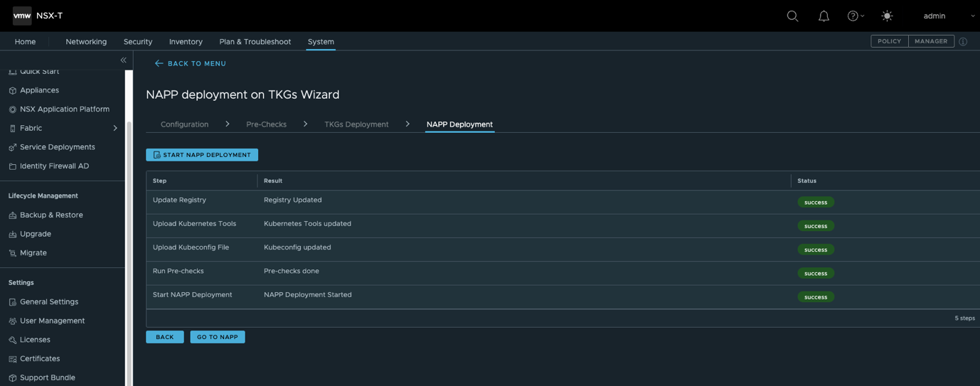Click the Backup & Restore icon

[12, 215]
